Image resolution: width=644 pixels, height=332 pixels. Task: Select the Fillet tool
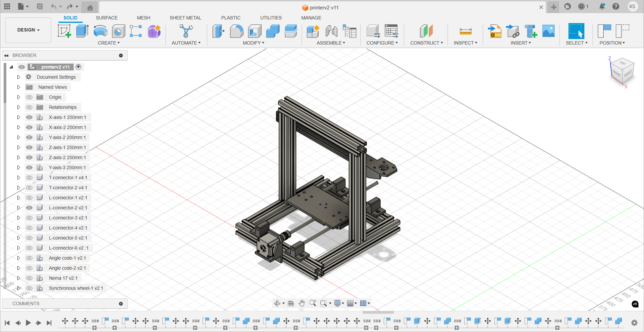click(236, 31)
